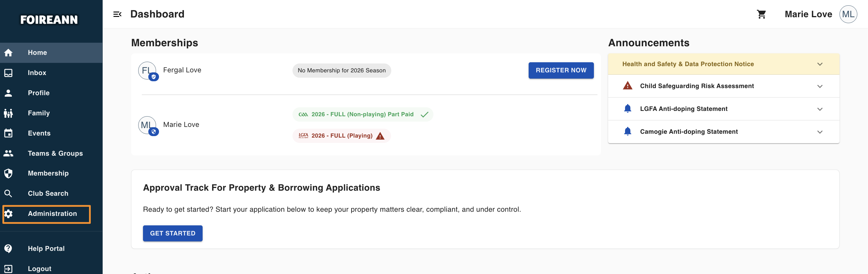The image size is (868, 274).
Task: Expand LGFA Anti-doping Statement chevron
Action: 820,109
